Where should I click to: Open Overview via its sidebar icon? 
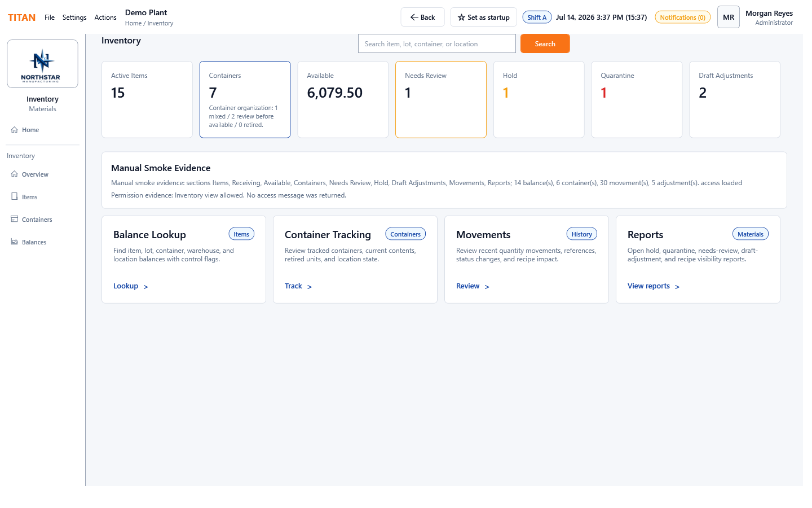pyautogui.click(x=15, y=174)
